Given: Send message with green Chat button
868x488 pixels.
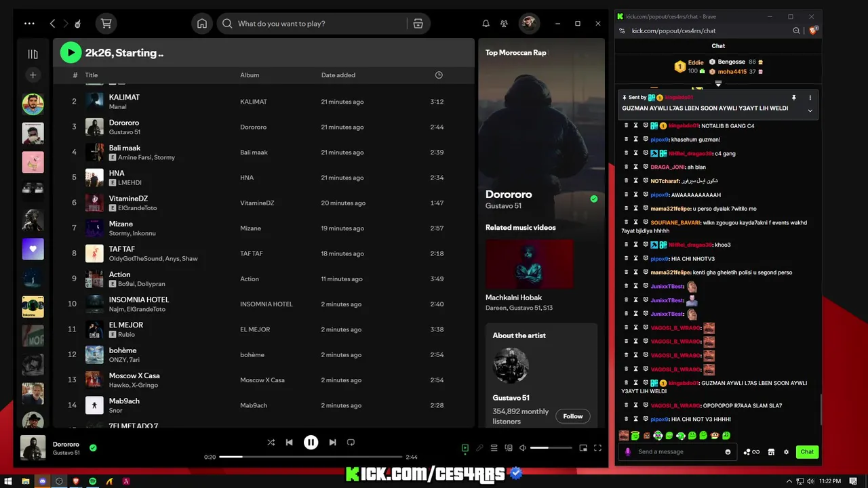Looking at the screenshot, I should pos(807,452).
